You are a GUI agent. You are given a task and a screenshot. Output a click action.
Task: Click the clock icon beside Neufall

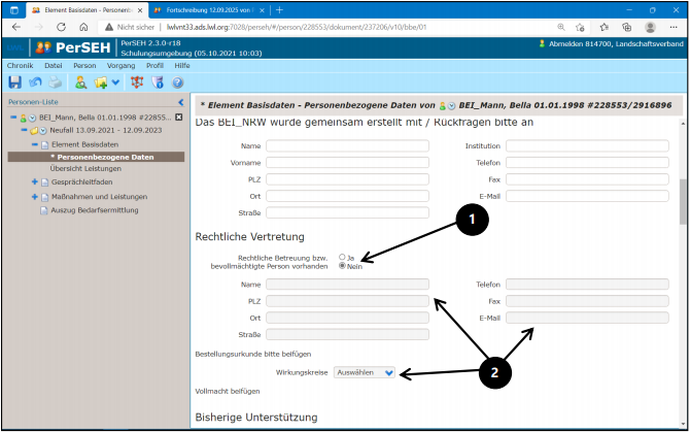point(43,131)
